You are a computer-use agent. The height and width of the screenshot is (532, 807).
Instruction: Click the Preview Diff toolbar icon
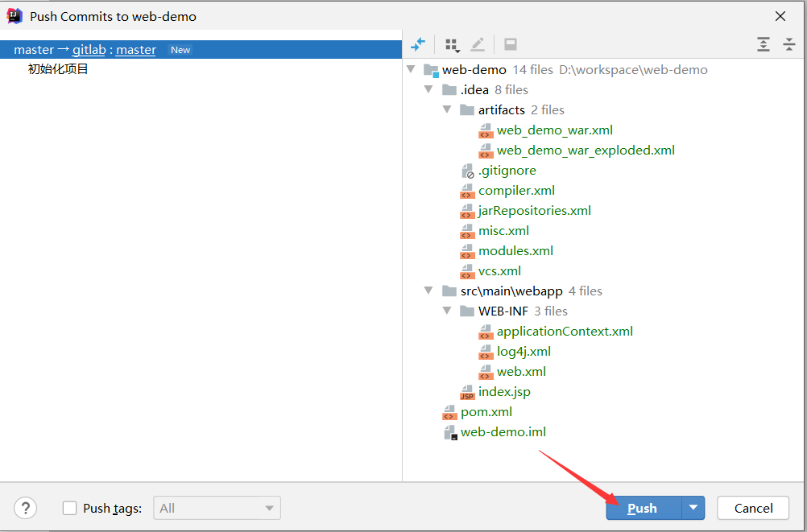511,44
